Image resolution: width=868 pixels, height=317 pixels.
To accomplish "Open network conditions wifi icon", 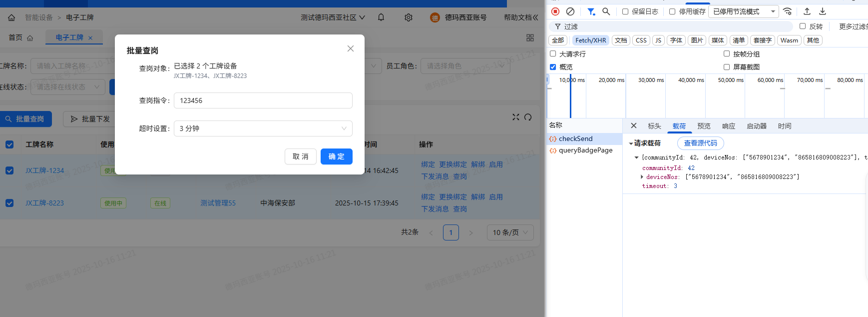I will pos(788,11).
